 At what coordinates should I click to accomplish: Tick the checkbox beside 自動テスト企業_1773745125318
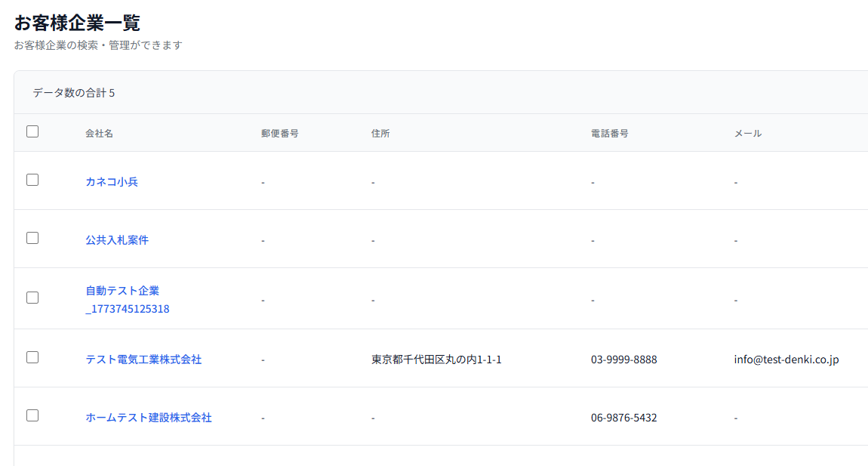(x=32, y=298)
